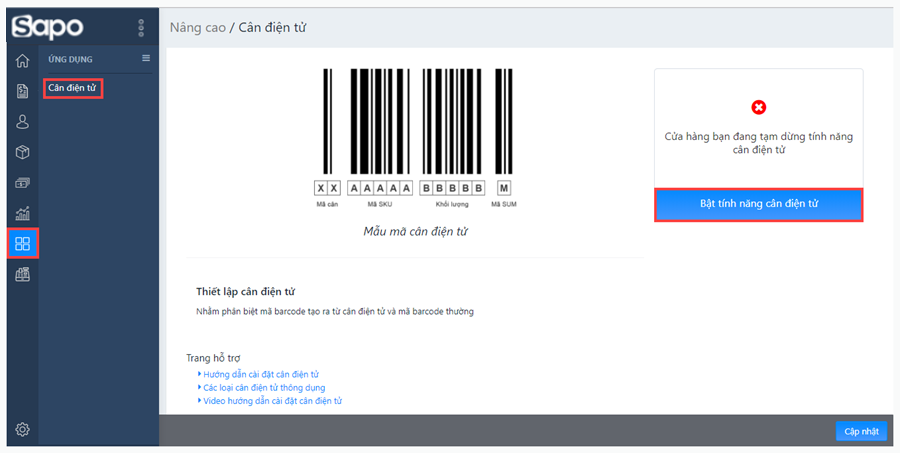This screenshot has width=900, height=453.
Task: Open the POS cash register icon
Action: (22, 275)
